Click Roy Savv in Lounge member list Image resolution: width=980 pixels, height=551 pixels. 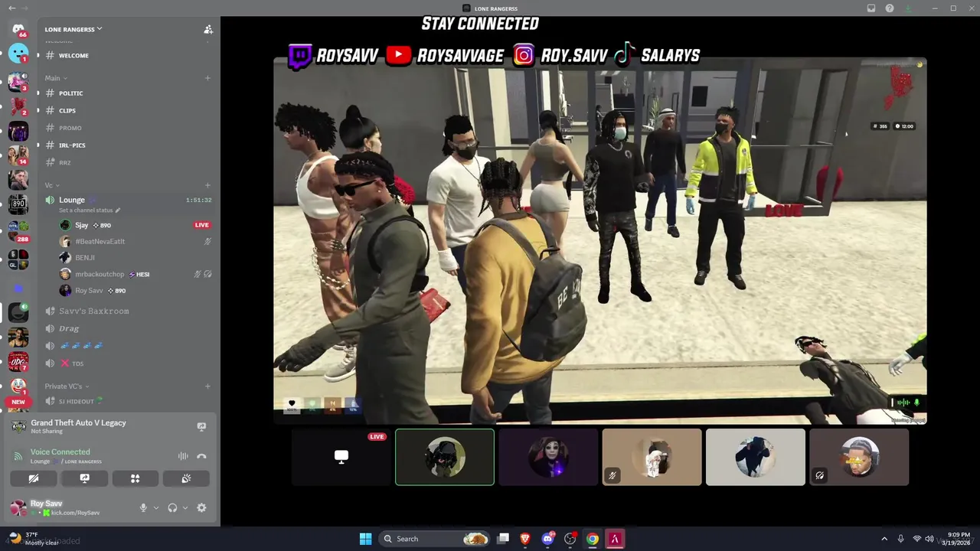click(136, 291)
